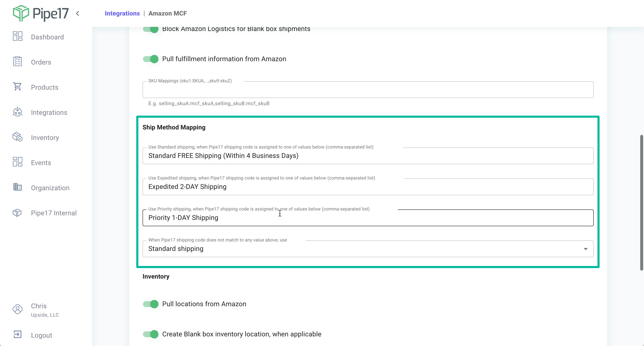
Task: Open the Integrations icon in sidebar
Action: (17, 112)
